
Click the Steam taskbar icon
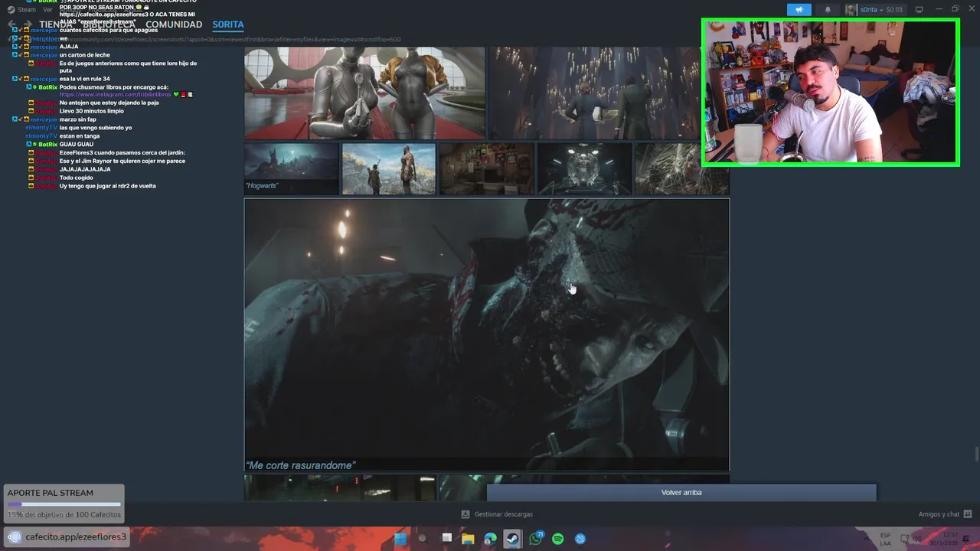click(x=513, y=539)
